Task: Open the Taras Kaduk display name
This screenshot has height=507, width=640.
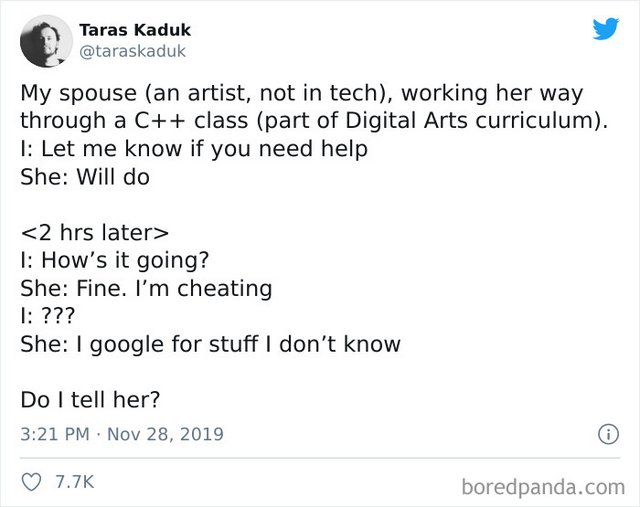Action: click(x=135, y=30)
